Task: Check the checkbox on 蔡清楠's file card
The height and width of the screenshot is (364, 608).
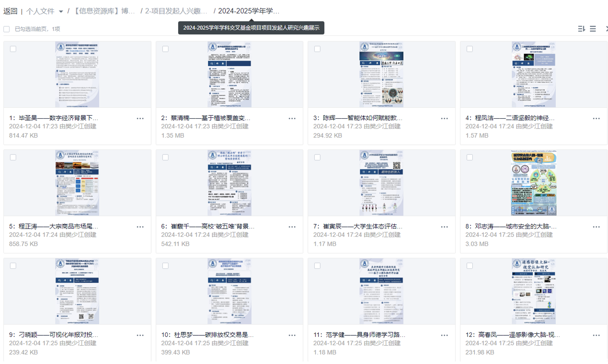Action: coord(165,49)
